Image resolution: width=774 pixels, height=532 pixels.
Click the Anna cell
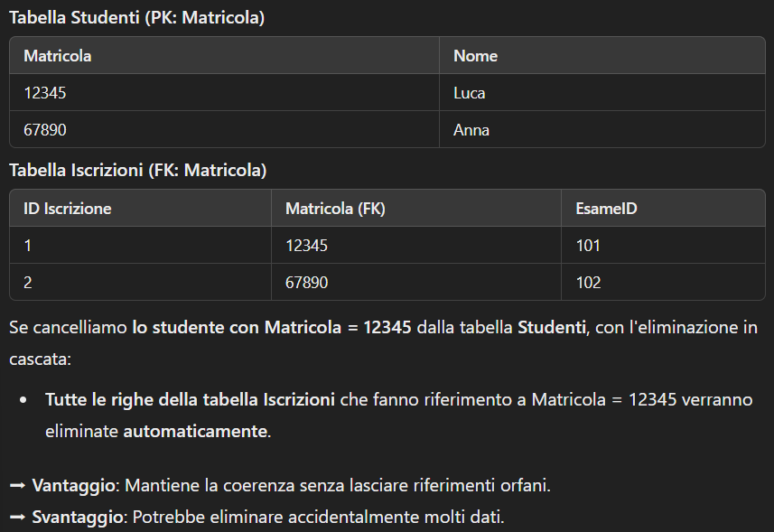pos(471,130)
